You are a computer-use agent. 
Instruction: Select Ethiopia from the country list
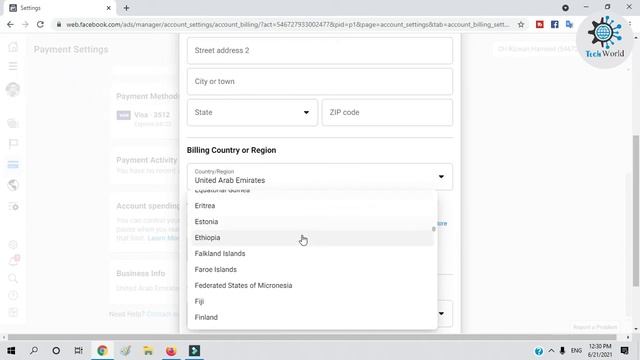[313, 238]
